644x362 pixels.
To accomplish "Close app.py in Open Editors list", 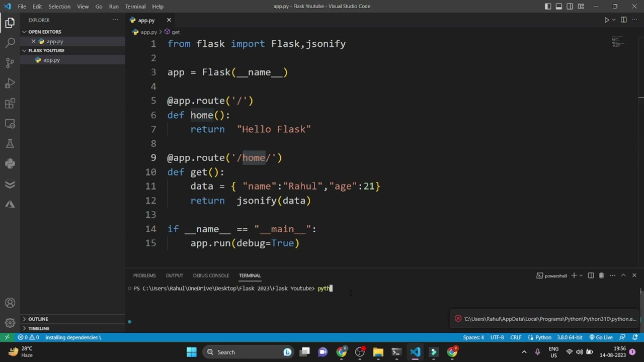I will pos(33,41).
